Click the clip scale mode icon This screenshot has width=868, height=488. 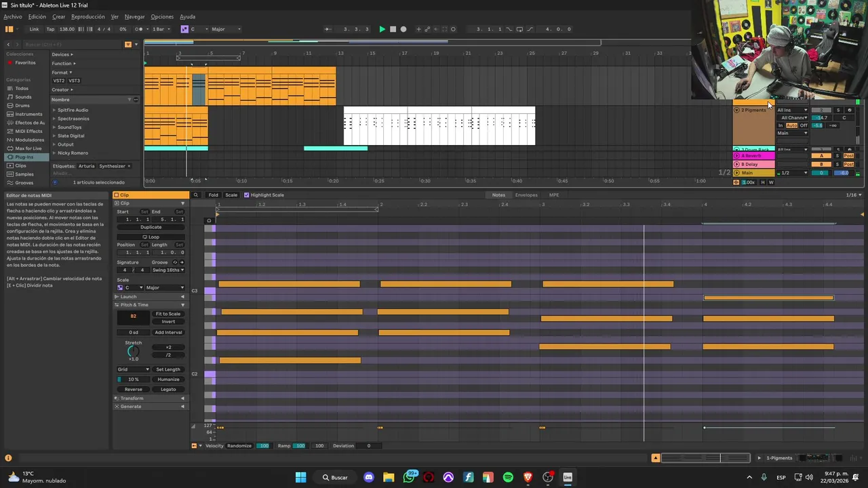click(120, 287)
